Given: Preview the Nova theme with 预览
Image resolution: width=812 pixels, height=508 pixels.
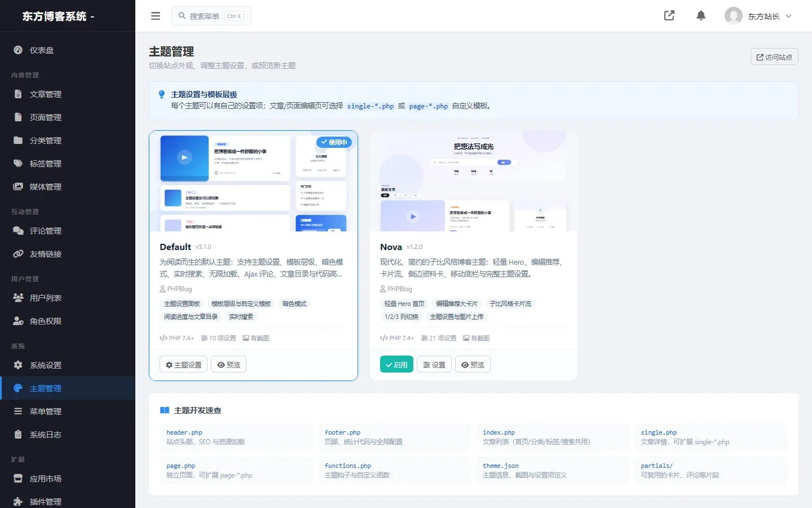Looking at the screenshot, I should (473, 365).
